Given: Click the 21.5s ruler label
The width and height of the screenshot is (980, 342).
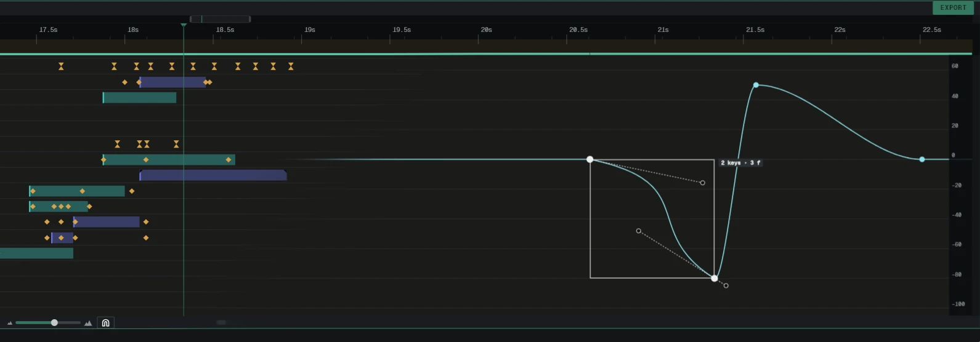Looking at the screenshot, I should (x=755, y=30).
